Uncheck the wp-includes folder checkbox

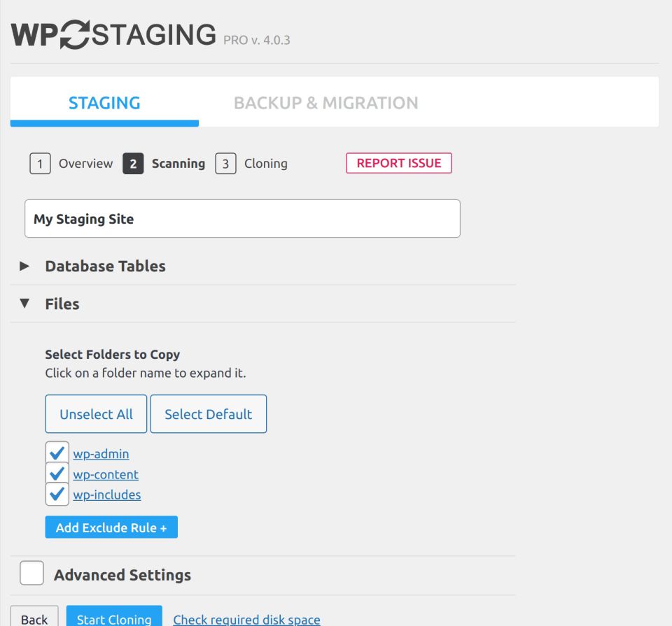(57, 494)
